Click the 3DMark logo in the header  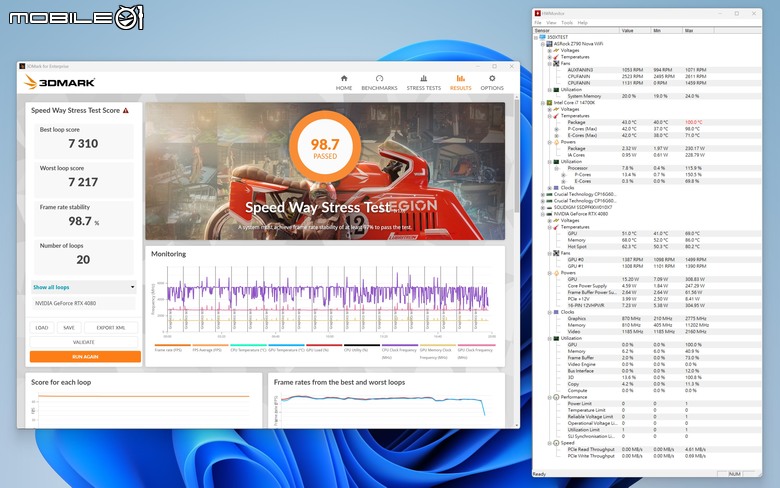coord(59,82)
